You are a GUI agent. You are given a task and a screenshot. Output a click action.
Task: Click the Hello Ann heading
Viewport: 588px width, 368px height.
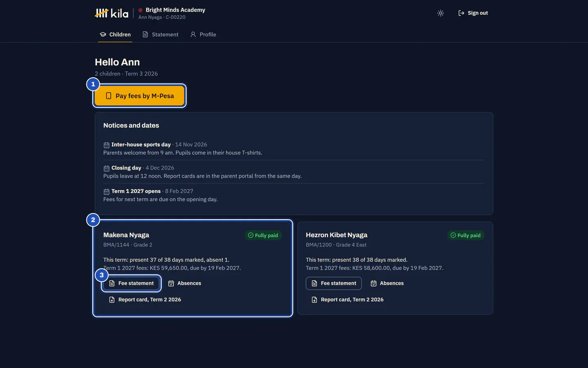coord(117,62)
